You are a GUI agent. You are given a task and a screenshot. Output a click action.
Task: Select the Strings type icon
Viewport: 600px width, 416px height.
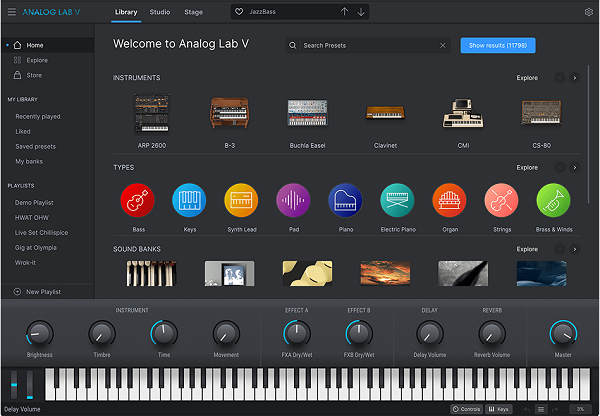502,200
